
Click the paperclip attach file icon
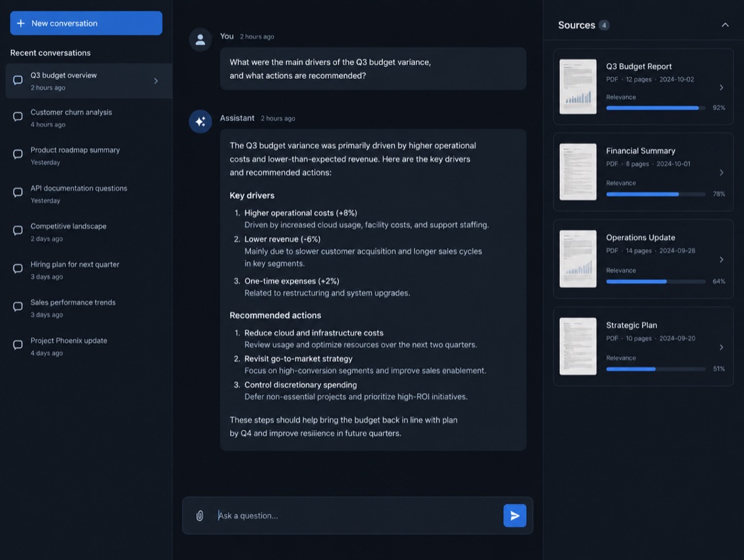(x=200, y=515)
